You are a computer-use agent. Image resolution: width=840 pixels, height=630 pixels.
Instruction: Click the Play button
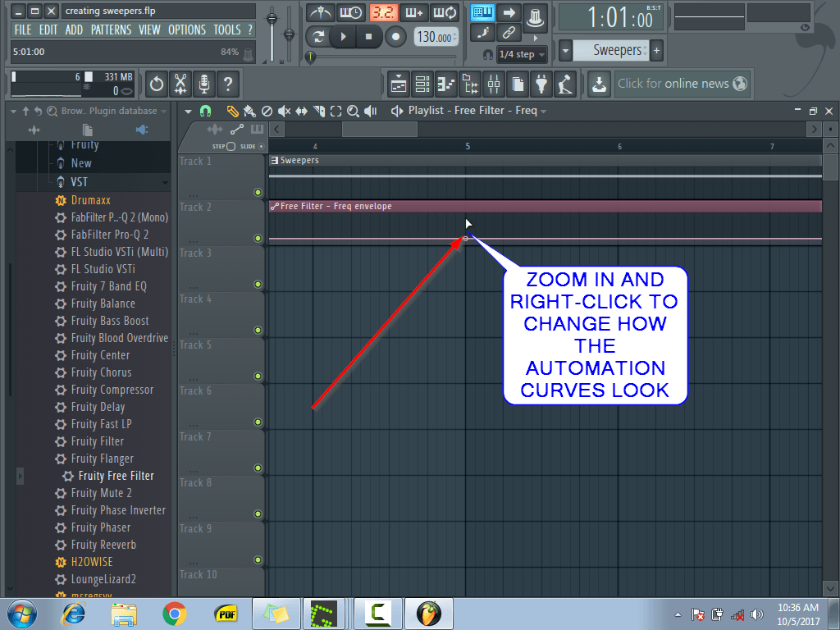tap(344, 37)
